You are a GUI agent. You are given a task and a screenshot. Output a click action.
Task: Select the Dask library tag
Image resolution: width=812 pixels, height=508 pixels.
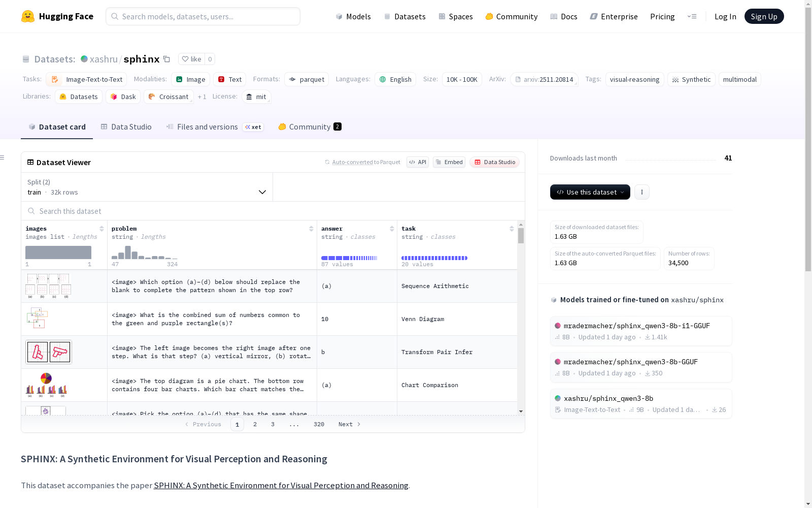(123, 97)
